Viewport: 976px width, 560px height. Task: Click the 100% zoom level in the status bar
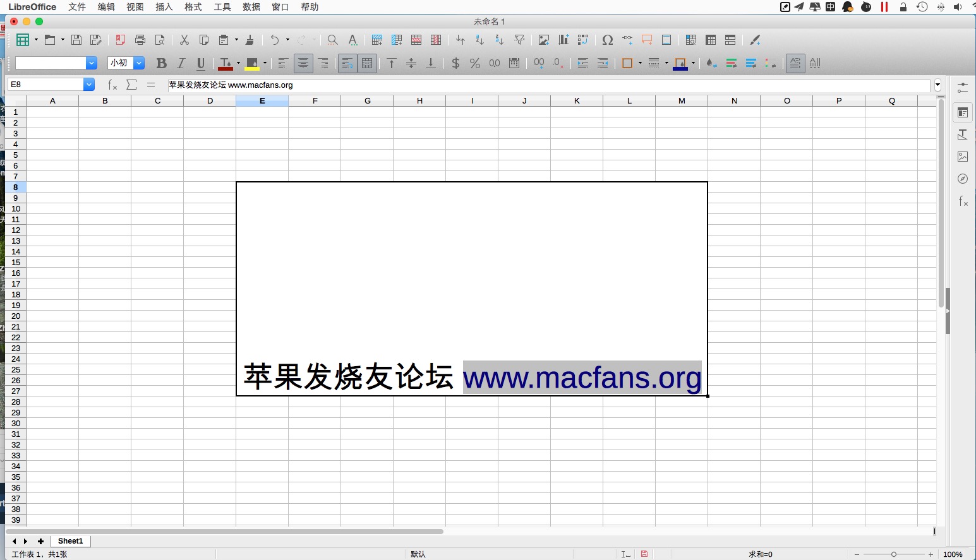click(953, 554)
